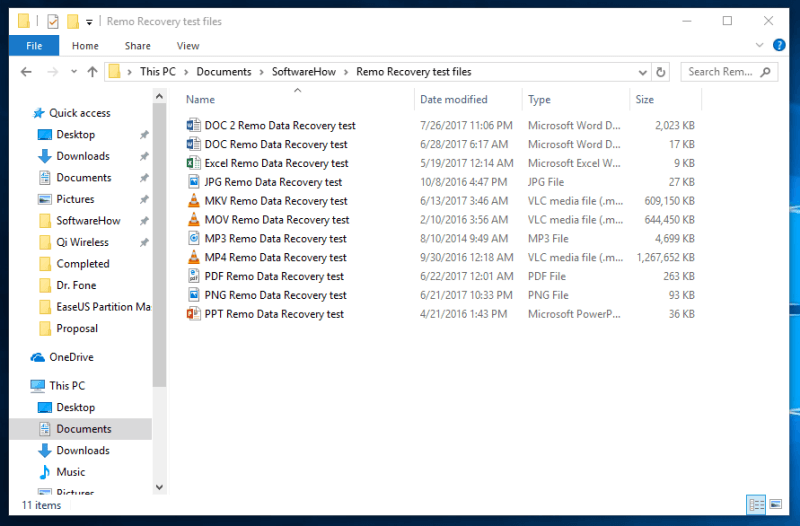The height and width of the screenshot is (526, 800).
Task: Open Downloads under This PC
Action: coord(83,450)
